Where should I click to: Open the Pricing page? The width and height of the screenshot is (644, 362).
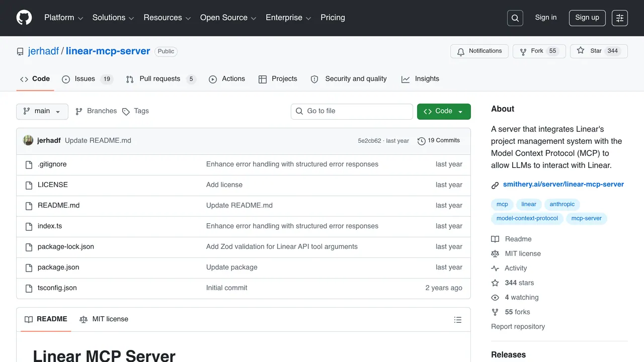click(x=333, y=18)
